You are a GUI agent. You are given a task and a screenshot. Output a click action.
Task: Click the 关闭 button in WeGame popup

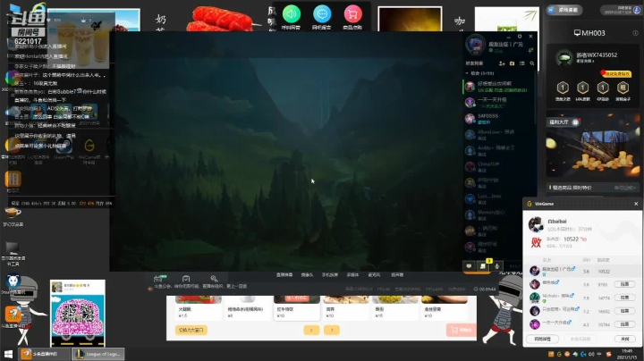tap(624, 339)
